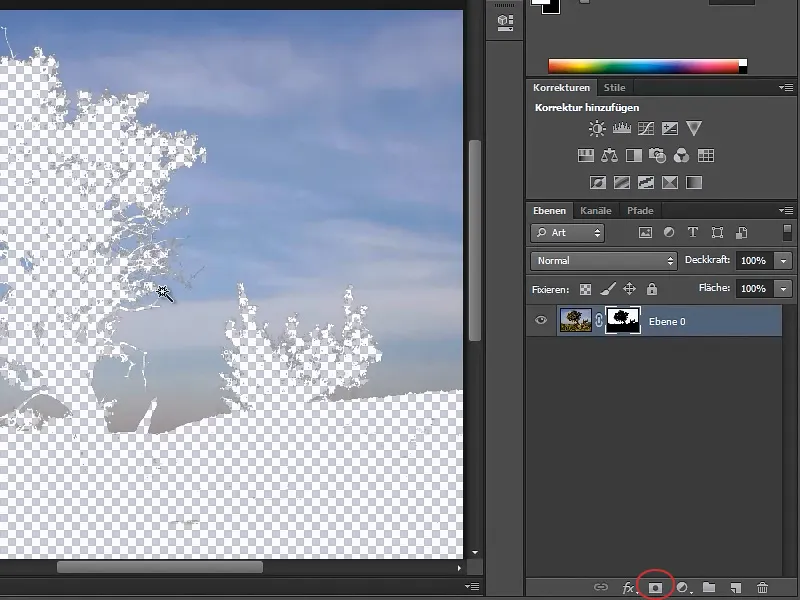This screenshot has width=800, height=600.
Task: Toggle filter for adjustment layers
Action: click(x=669, y=233)
